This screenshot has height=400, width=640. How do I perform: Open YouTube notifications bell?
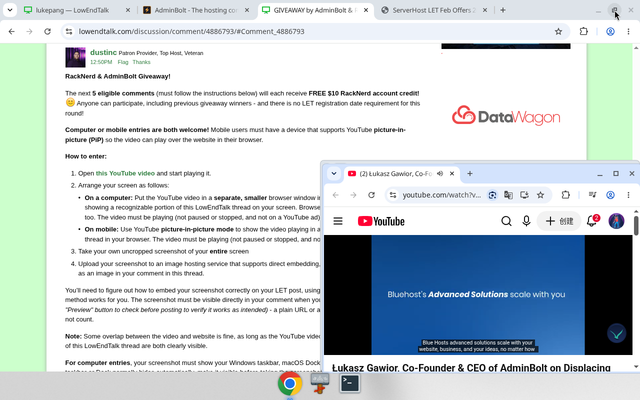[x=593, y=221]
